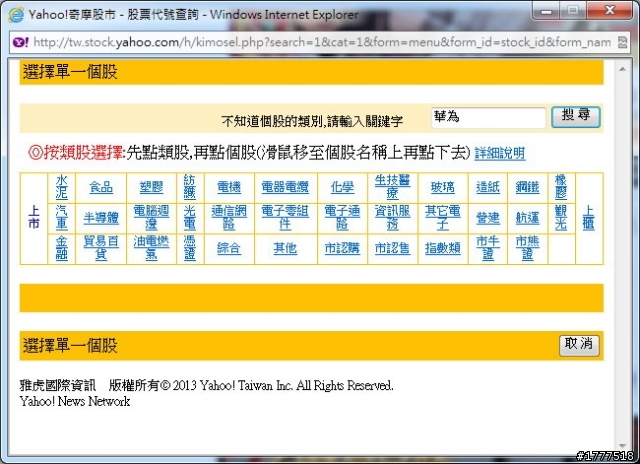Select the 水泥 cement category

tap(62, 187)
